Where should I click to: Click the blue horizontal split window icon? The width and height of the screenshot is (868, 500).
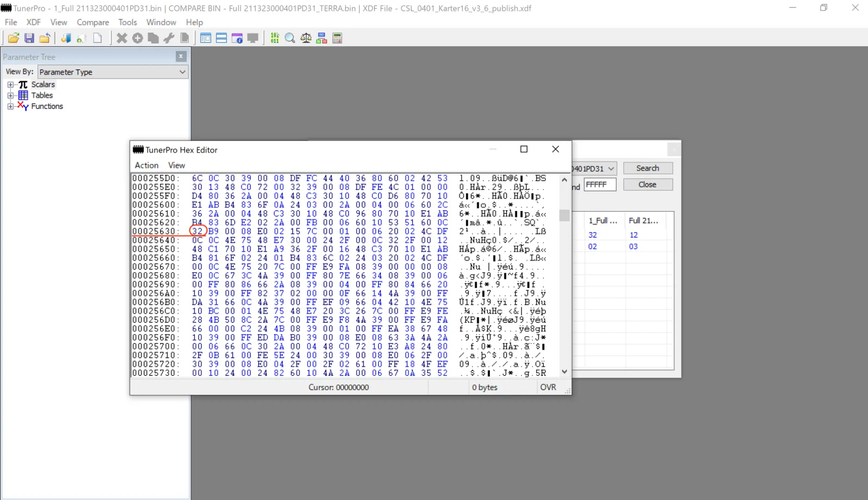click(x=221, y=38)
